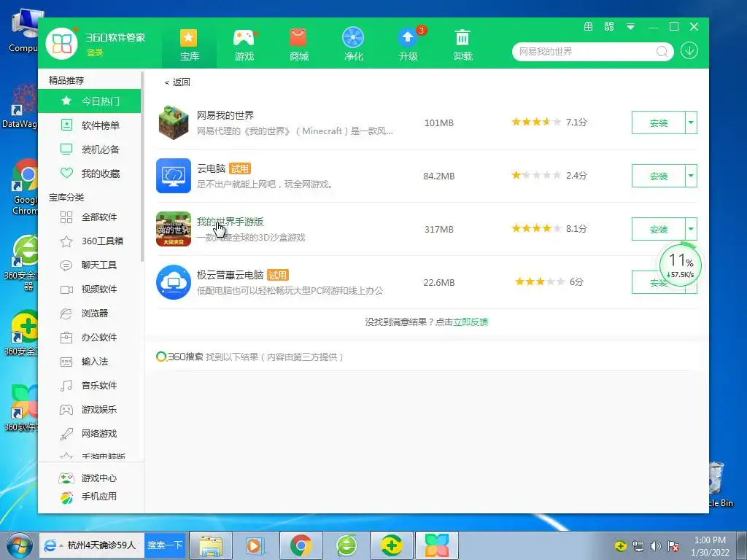
Task: Expand install options for 网易我的世界
Action: [691, 122]
